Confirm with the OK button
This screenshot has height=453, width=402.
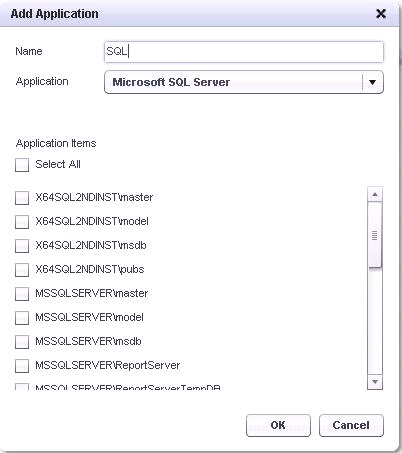278,425
